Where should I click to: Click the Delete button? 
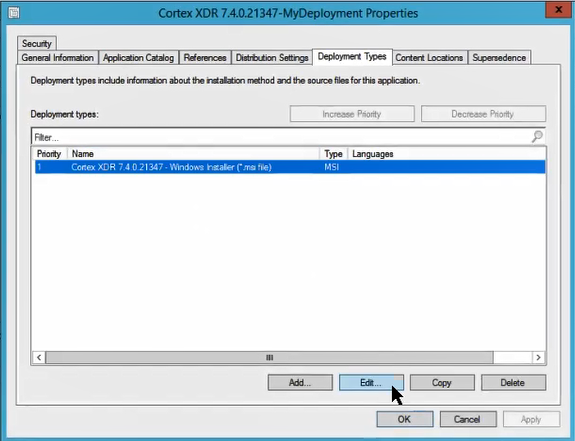click(513, 383)
